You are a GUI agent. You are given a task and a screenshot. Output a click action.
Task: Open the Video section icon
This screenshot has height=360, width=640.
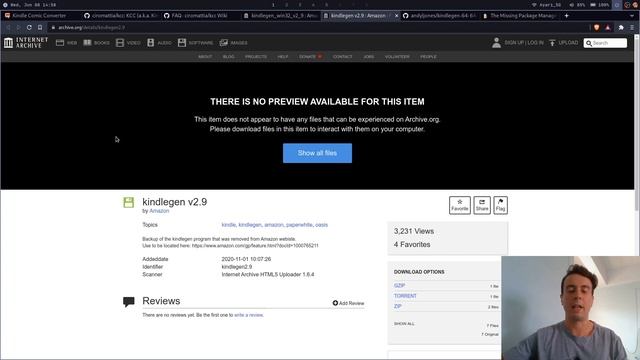click(x=120, y=42)
